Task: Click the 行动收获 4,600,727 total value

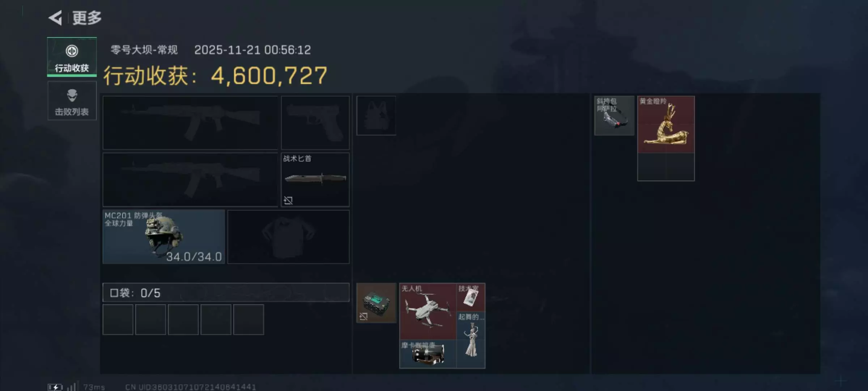Action: pyautogui.click(x=216, y=76)
